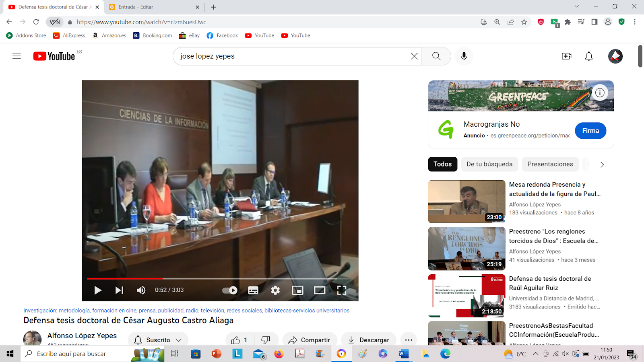Switch to theater mode
The image size is (644, 362).
[320, 290]
